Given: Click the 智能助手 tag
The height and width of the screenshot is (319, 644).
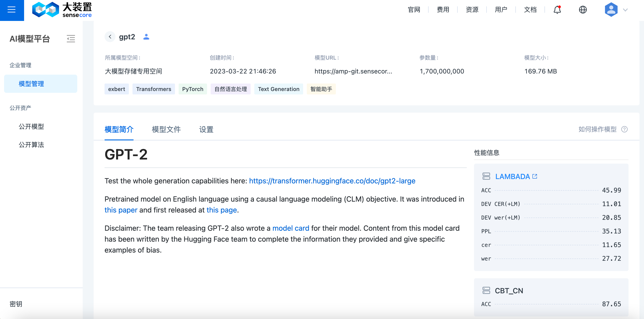Looking at the screenshot, I should (x=321, y=89).
